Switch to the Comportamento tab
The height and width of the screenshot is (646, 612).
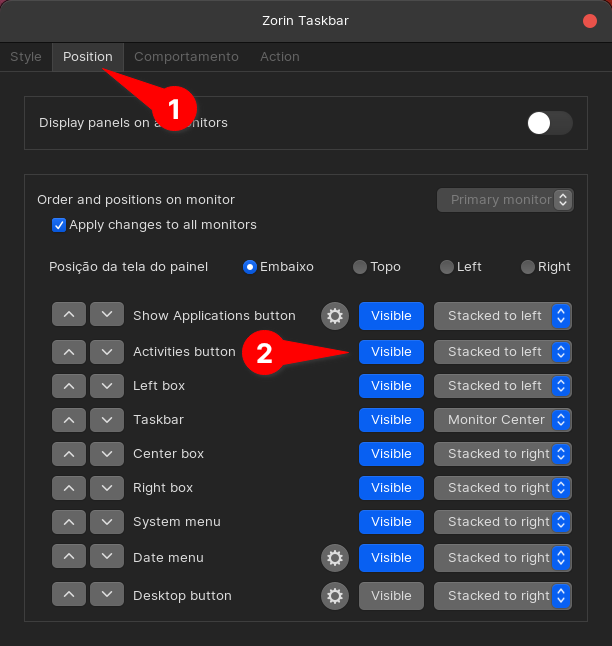click(x=186, y=57)
